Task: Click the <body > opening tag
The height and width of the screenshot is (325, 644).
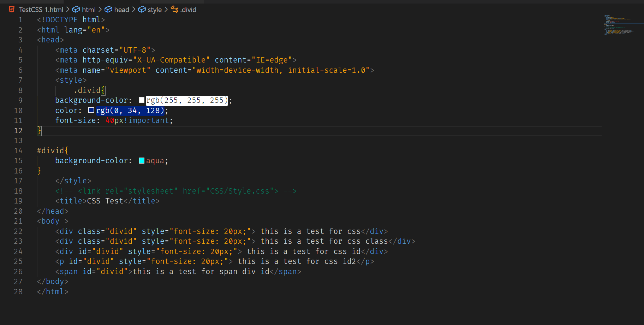Action: coord(53,221)
